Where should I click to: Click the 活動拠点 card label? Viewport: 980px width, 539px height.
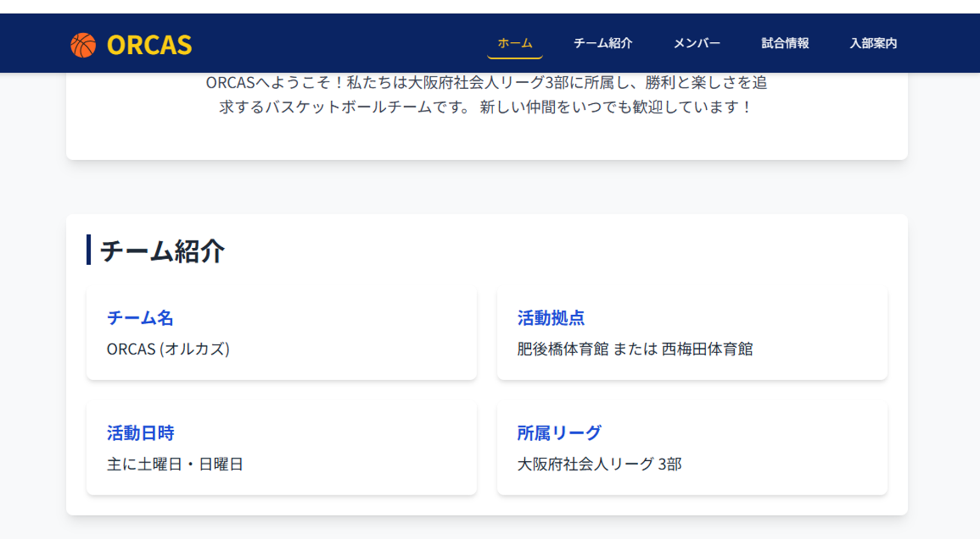tap(551, 318)
